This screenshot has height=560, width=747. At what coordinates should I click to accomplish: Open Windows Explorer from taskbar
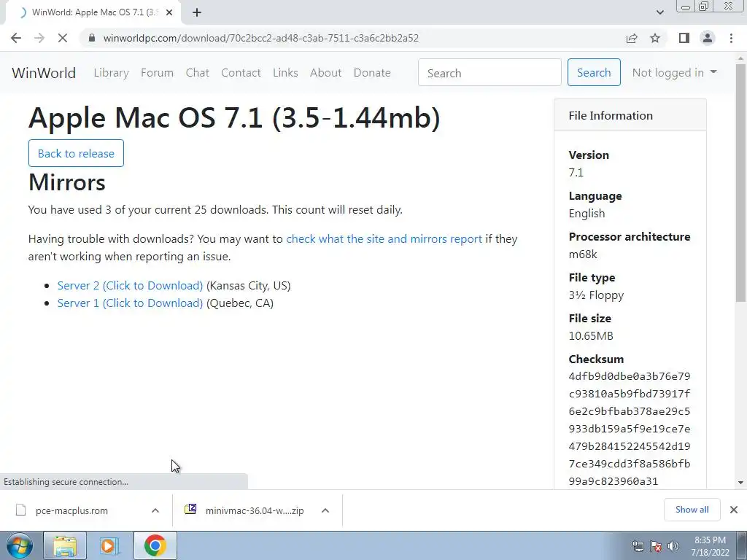(65, 546)
